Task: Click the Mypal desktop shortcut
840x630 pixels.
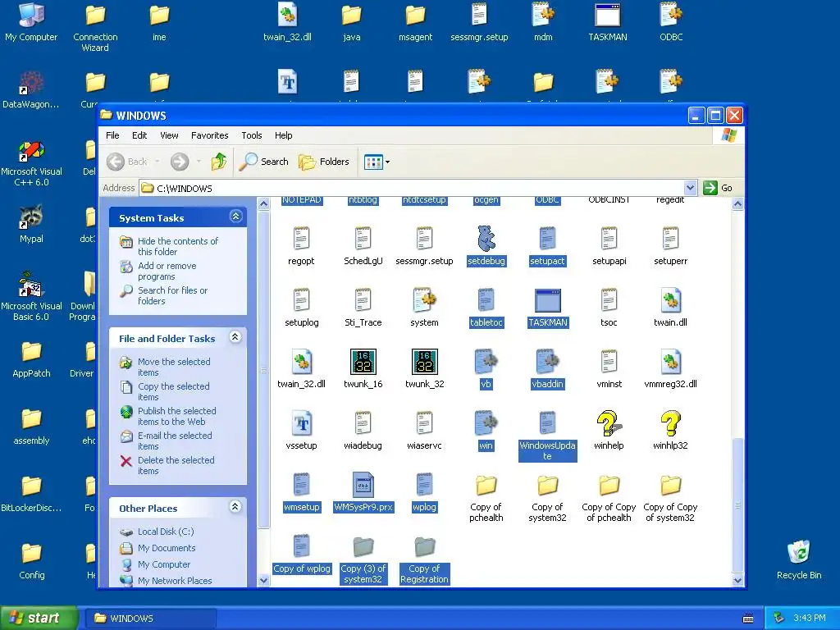Action: 31,224
